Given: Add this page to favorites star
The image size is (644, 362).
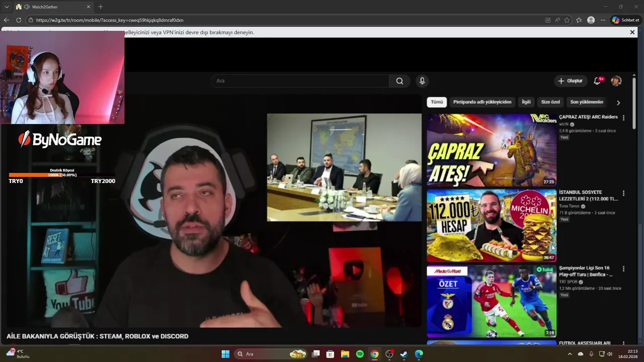Looking at the screenshot, I should (567, 20).
